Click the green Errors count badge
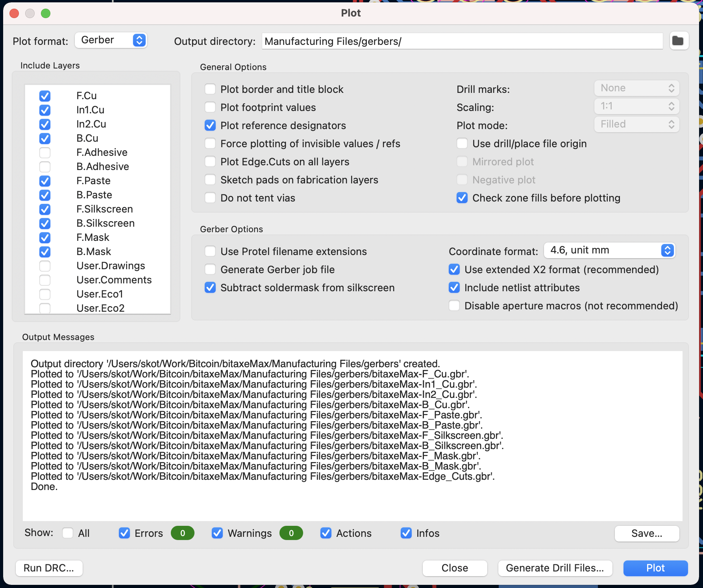The image size is (703, 588). (182, 533)
